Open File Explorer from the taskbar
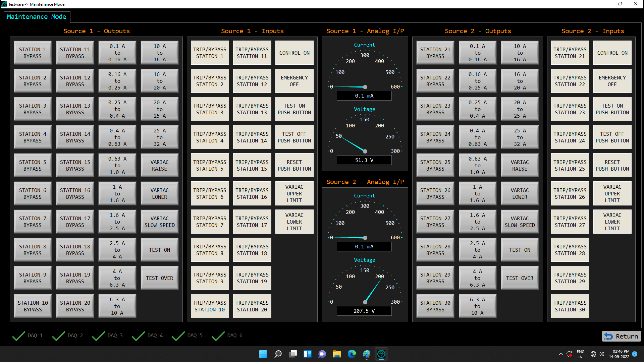Viewport: 644px width, 362px height. [x=337, y=354]
